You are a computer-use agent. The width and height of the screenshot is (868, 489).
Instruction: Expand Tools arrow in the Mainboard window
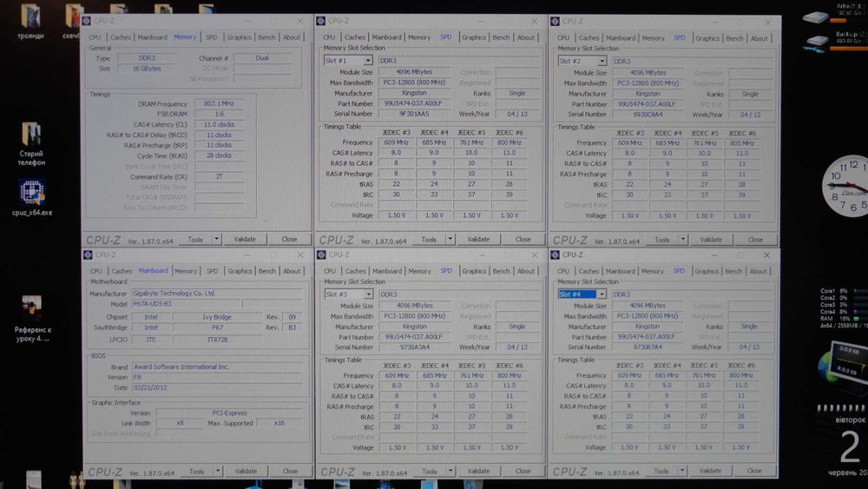point(218,472)
